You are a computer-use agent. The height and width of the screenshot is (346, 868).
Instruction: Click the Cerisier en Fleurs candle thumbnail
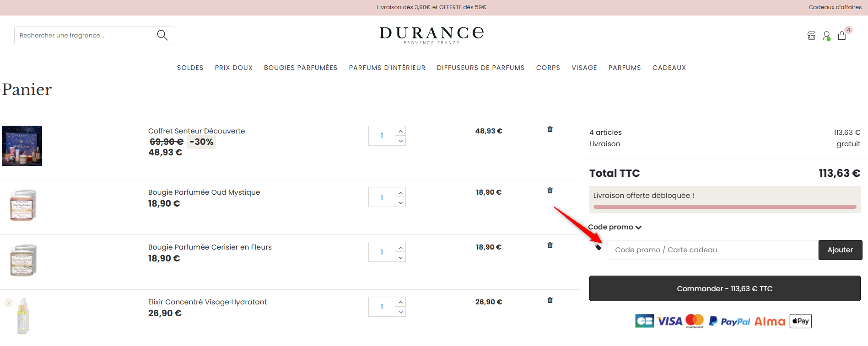tap(22, 261)
